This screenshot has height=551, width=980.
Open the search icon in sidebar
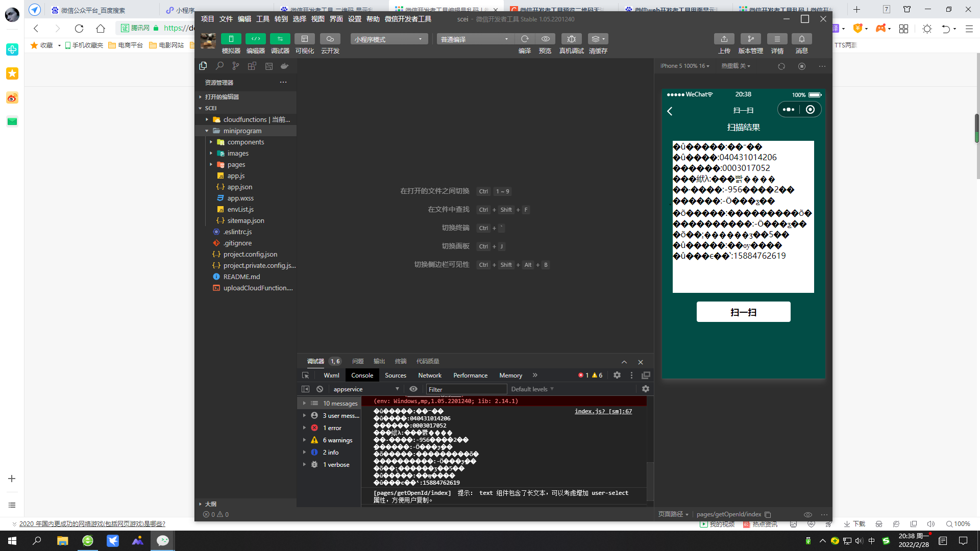point(219,66)
